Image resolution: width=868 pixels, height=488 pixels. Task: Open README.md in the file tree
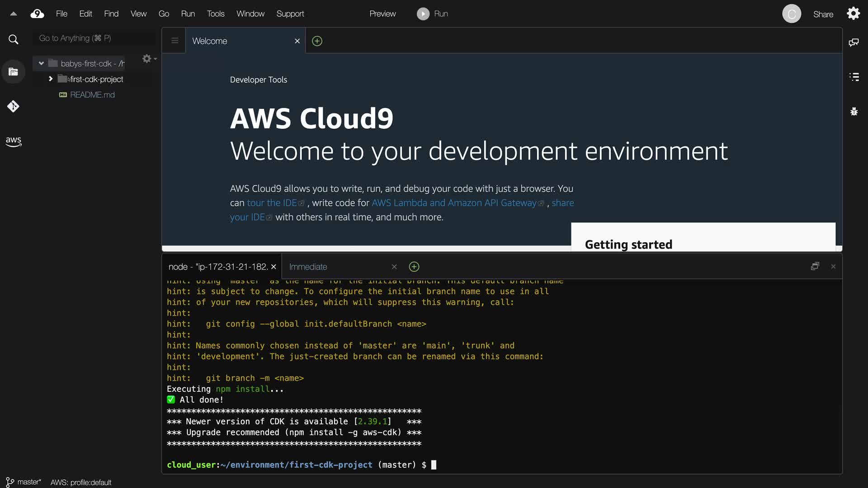click(x=92, y=95)
